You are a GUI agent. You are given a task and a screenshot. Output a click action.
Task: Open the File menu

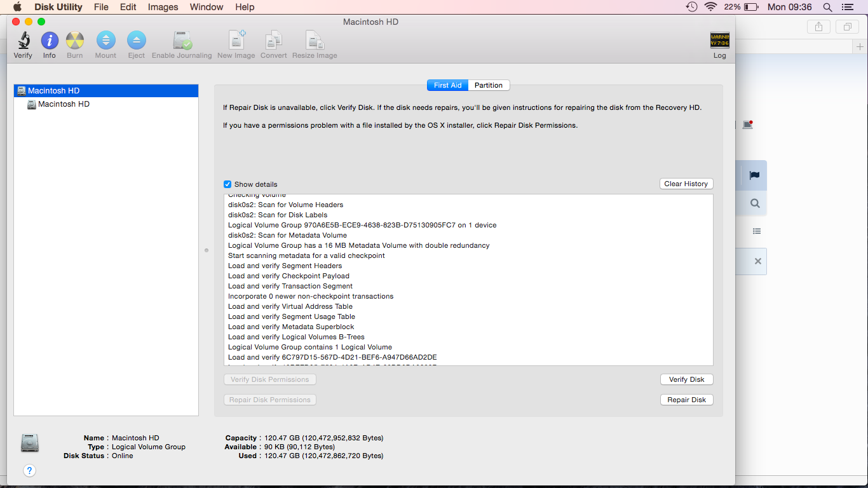pos(101,7)
